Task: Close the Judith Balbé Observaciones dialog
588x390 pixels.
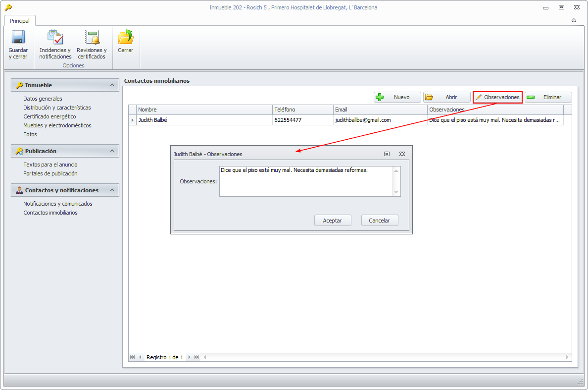Action: click(402, 154)
